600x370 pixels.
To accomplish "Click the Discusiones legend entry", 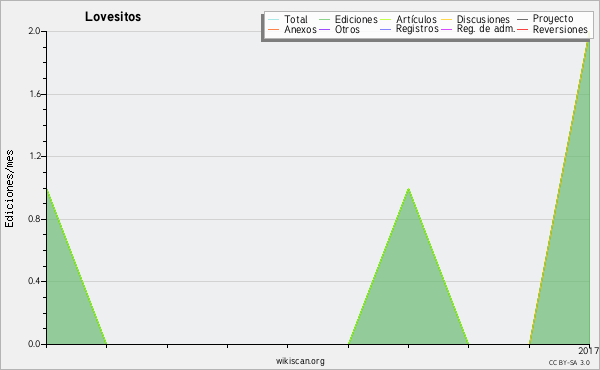I will (475, 20).
